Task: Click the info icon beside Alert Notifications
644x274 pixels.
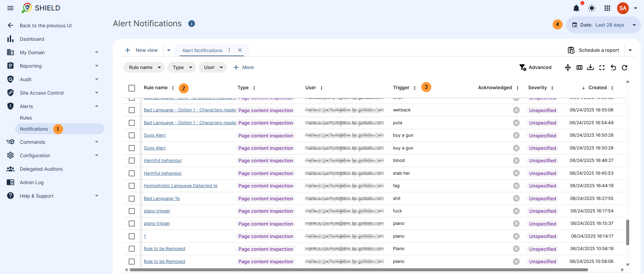Action: pyautogui.click(x=192, y=24)
